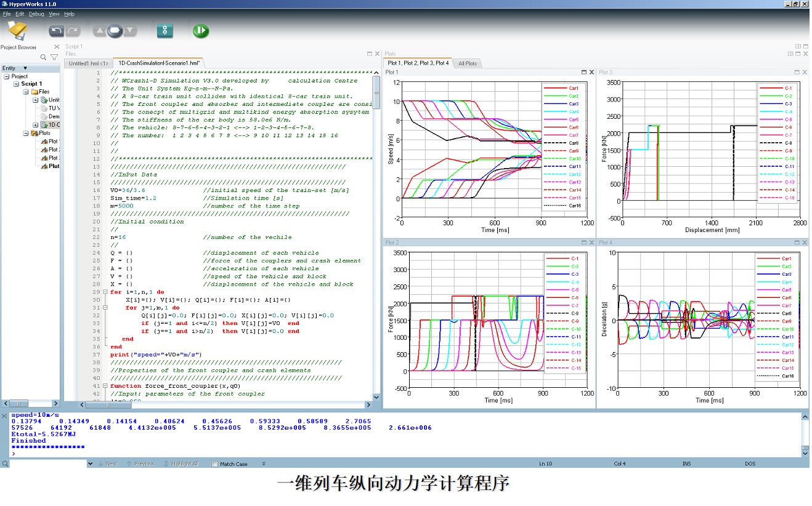812x506 pixels.
Task: Open the File menu
Action: coord(7,14)
